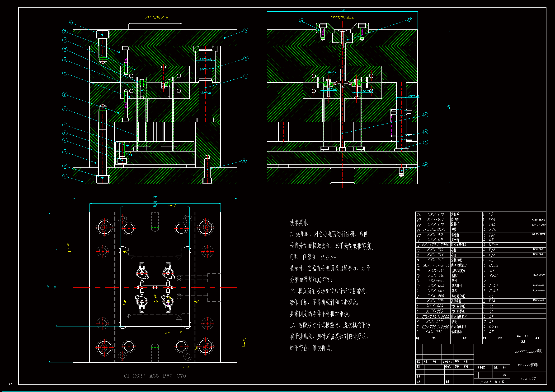Select the xxx-000 drawing number field
This screenshot has width=555, height=392.
point(528,378)
